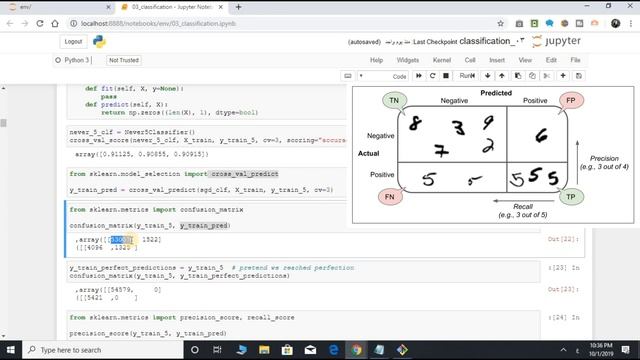The image size is (640, 360).
Task: Run the selected cell
Action: click(467, 76)
